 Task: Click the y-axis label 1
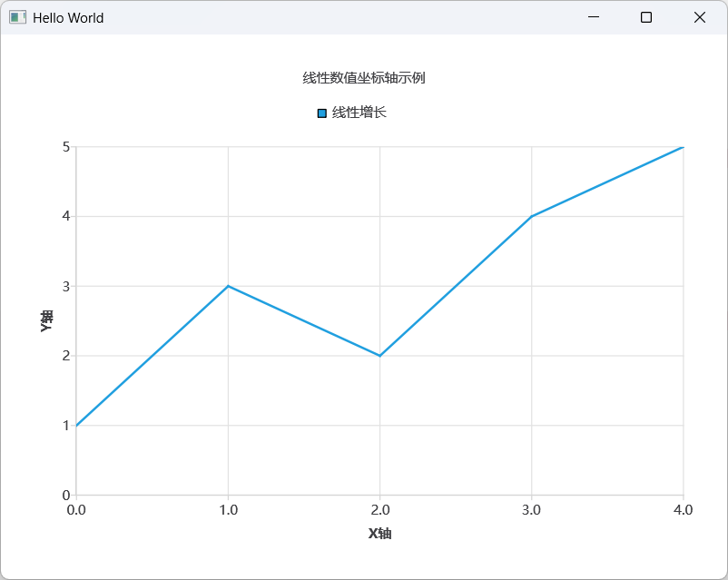(x=66, y=426)
